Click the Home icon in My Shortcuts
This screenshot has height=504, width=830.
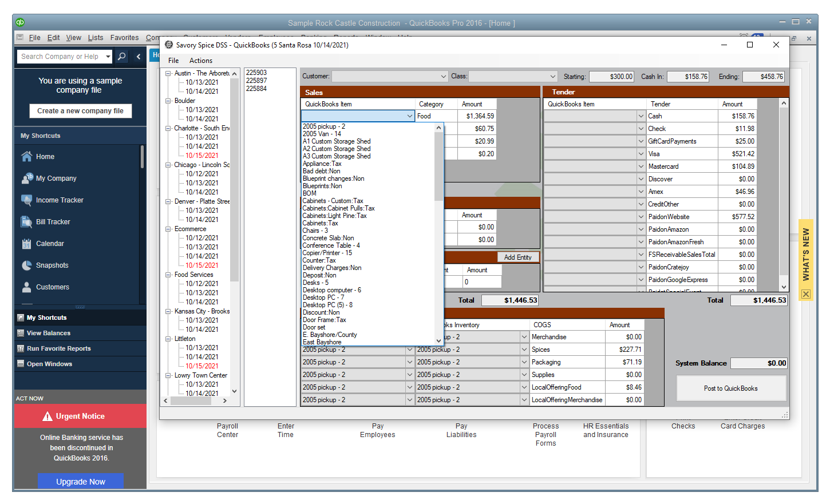(x=26, y=157)
